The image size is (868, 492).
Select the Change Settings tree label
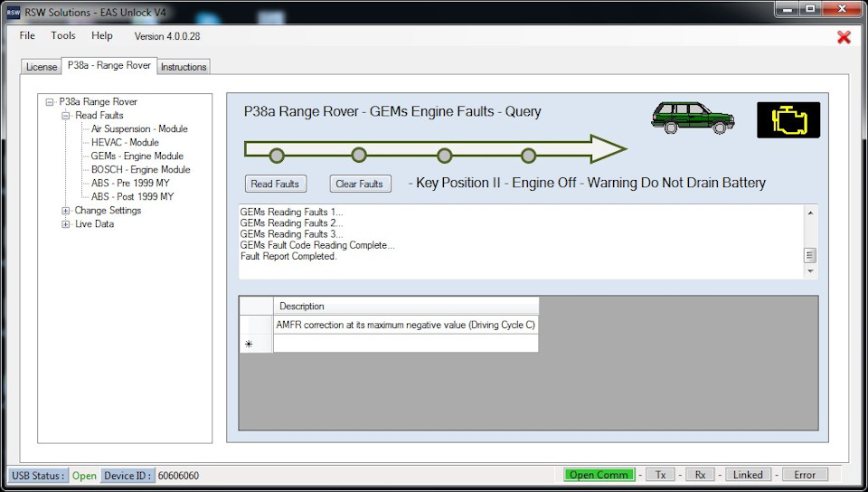click(x=108, y=211)
